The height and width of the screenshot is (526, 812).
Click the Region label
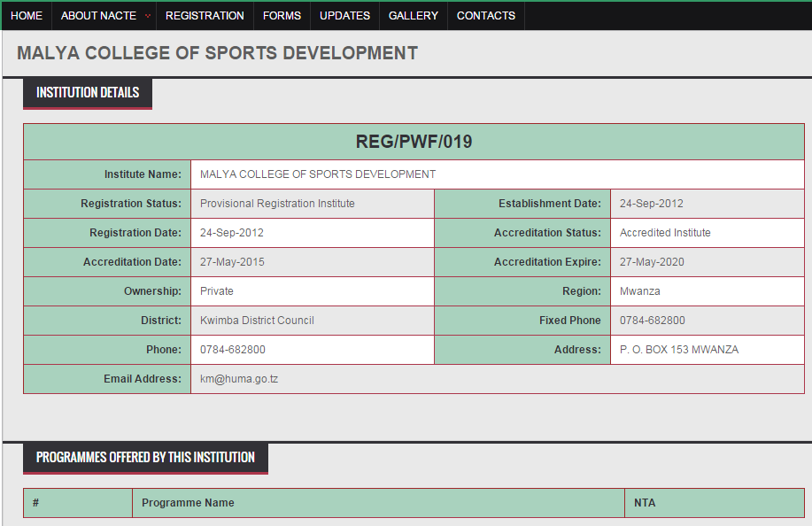582,291
